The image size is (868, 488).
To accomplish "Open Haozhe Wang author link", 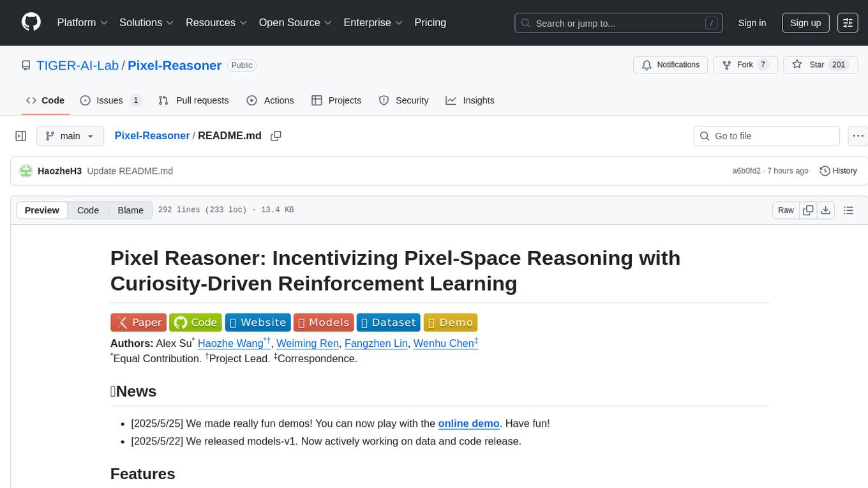I will [234, 343].
